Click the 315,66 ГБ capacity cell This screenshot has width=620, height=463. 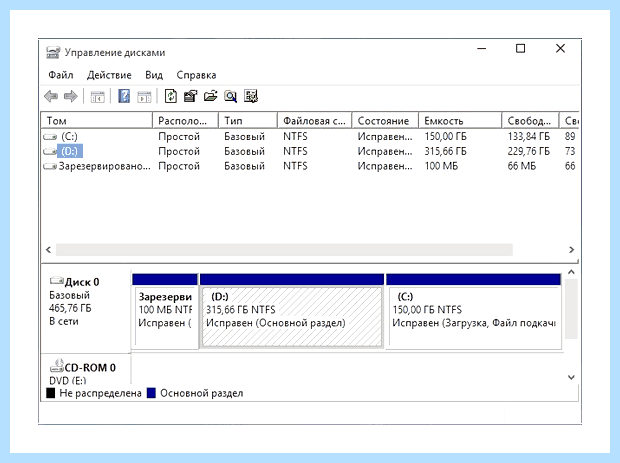pos(446,151)
